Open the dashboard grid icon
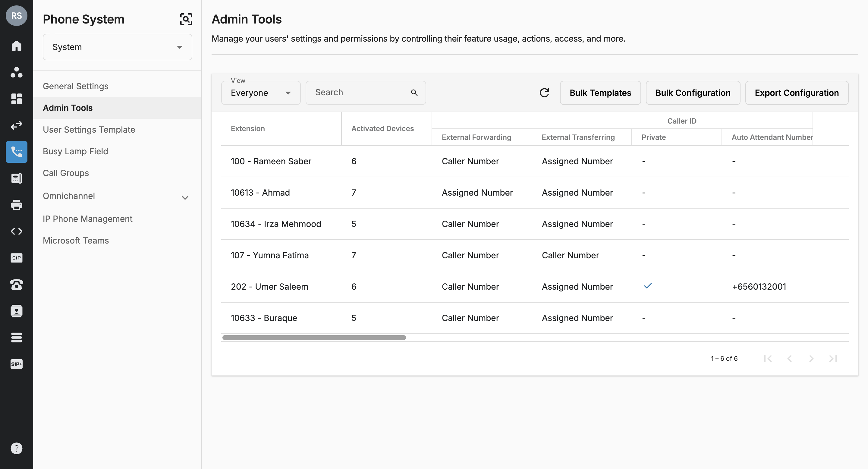The height and width of the screenshot is (469, 868). click(17, 99)
